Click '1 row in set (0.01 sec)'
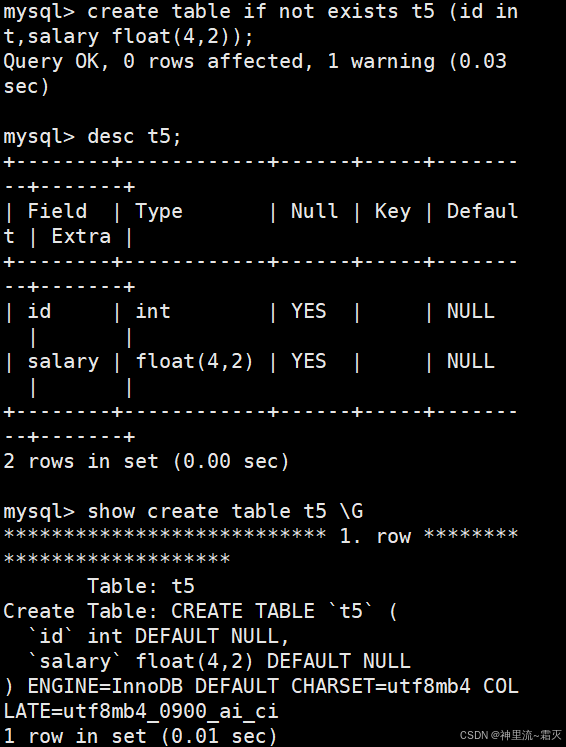 click(x=141, y=737)
